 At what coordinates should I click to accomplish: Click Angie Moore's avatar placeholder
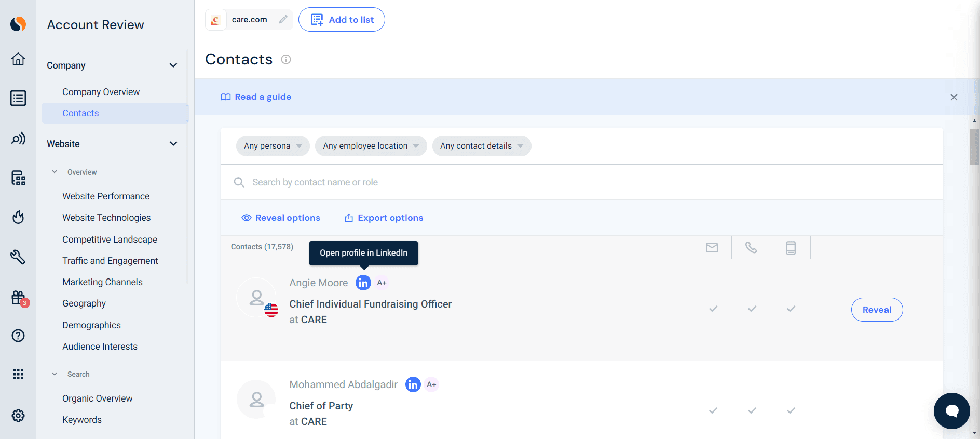tap(256, 298)
